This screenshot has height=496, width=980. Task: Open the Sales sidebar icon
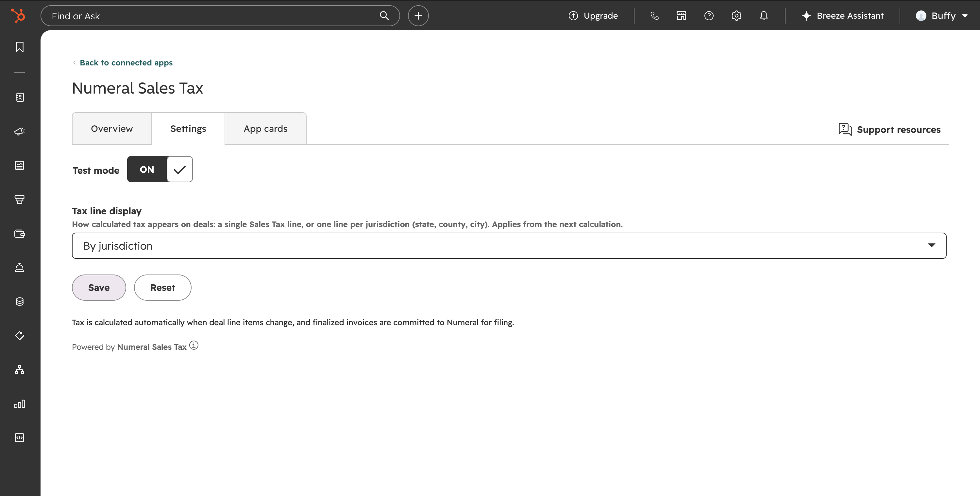pyautogui.click(x=19, y=200)
